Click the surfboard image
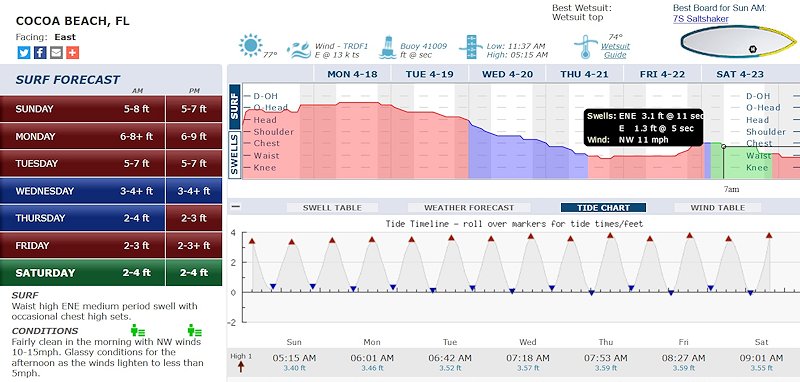The image size is (800, 382). 739,42
